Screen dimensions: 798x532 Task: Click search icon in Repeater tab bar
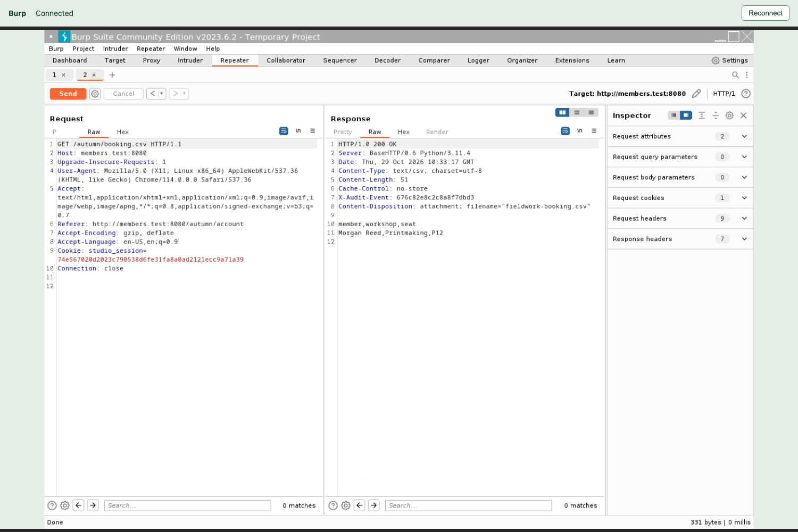(x=735, y=75)
